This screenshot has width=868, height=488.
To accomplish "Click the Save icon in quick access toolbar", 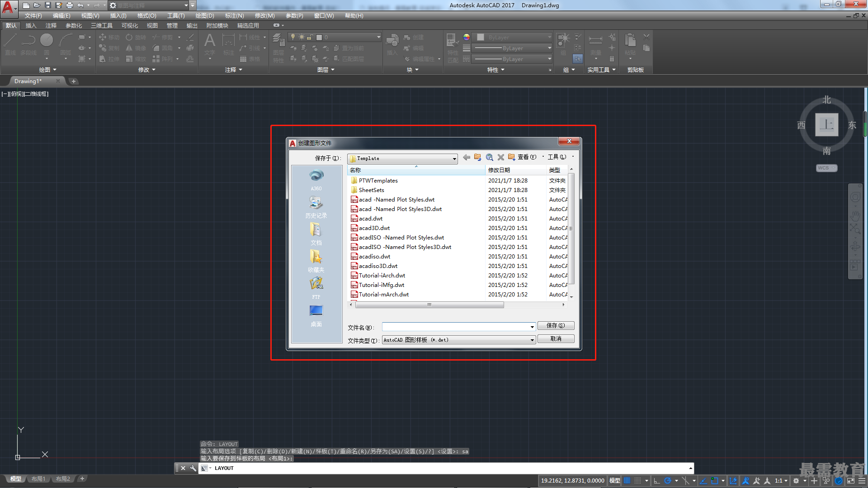I will (48, 5).
